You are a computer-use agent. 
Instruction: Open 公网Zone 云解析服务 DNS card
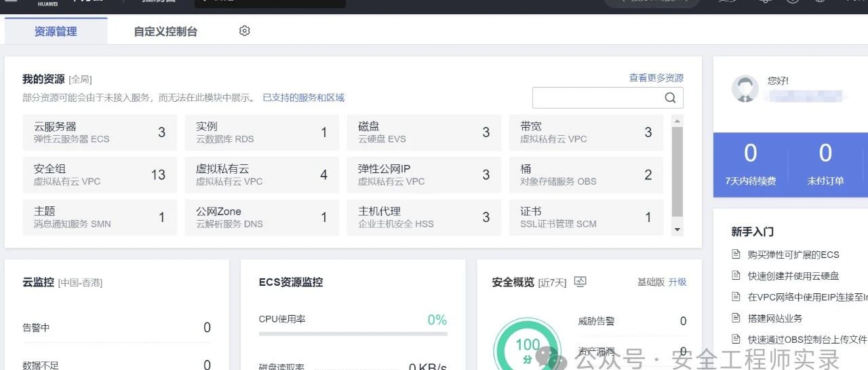pyautogui.click(x=262, y=217)
